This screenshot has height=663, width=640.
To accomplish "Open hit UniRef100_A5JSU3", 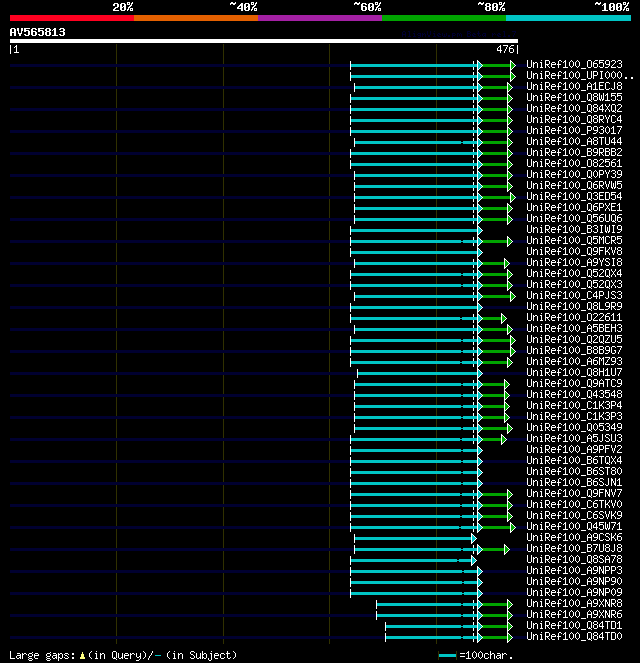I will click(x=574, y=438).
